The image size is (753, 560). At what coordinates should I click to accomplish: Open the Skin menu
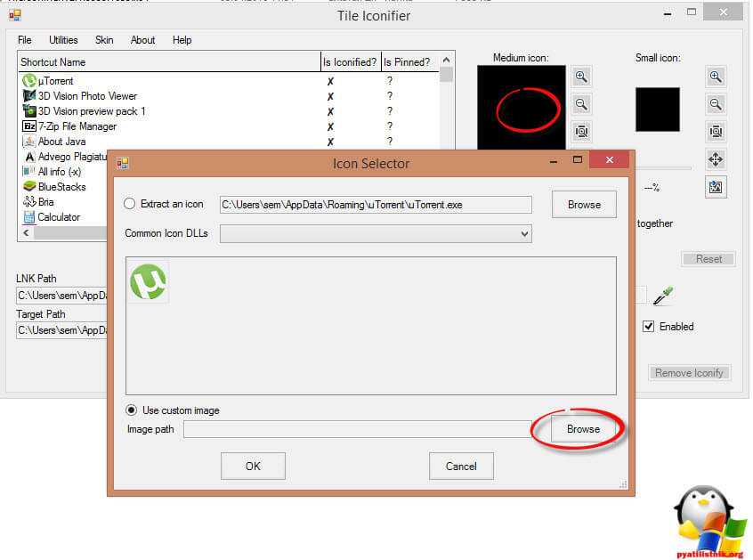pos(104,40)
